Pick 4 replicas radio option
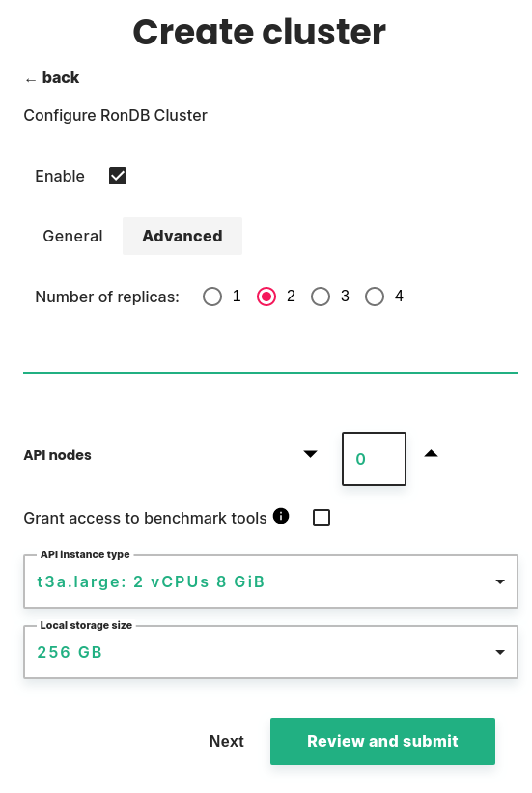 click(x=375, y=297)
